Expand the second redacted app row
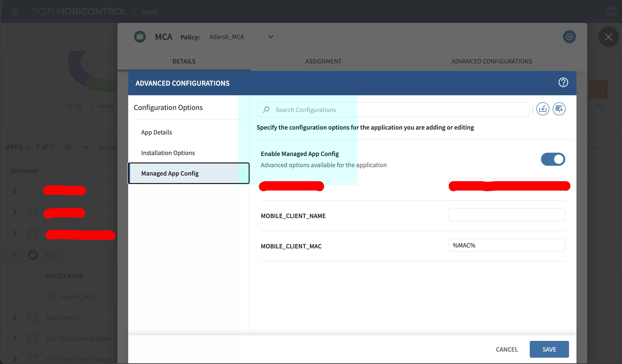This screenshot has height=364, width=622. [15, 212]
